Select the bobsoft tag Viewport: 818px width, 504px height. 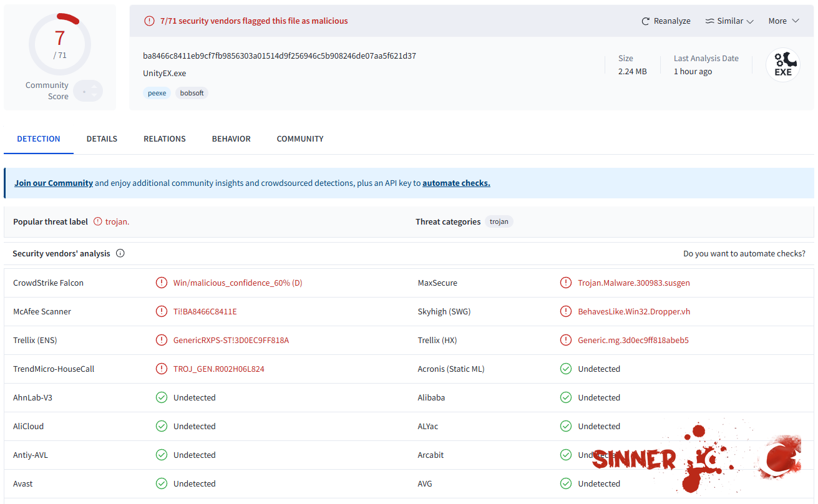coord(192,93)
